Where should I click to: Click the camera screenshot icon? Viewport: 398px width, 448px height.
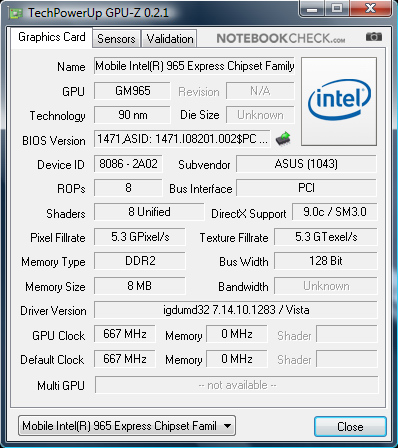point(374,36)
